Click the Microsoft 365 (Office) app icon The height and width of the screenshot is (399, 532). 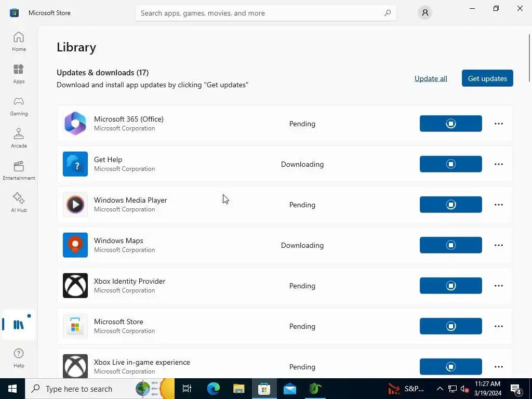[75, 124]
